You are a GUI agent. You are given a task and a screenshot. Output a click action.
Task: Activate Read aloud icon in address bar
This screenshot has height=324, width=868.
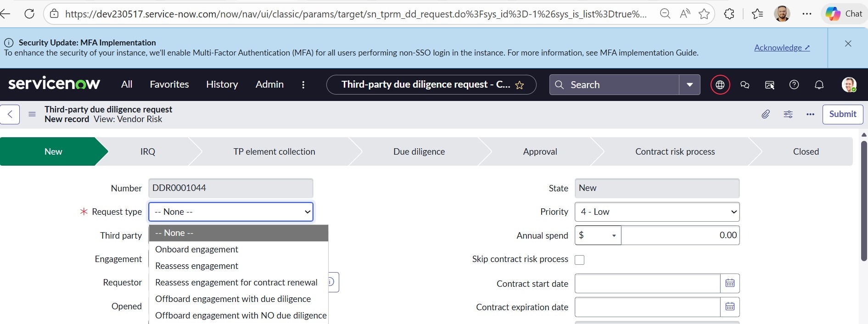(685, 14)
